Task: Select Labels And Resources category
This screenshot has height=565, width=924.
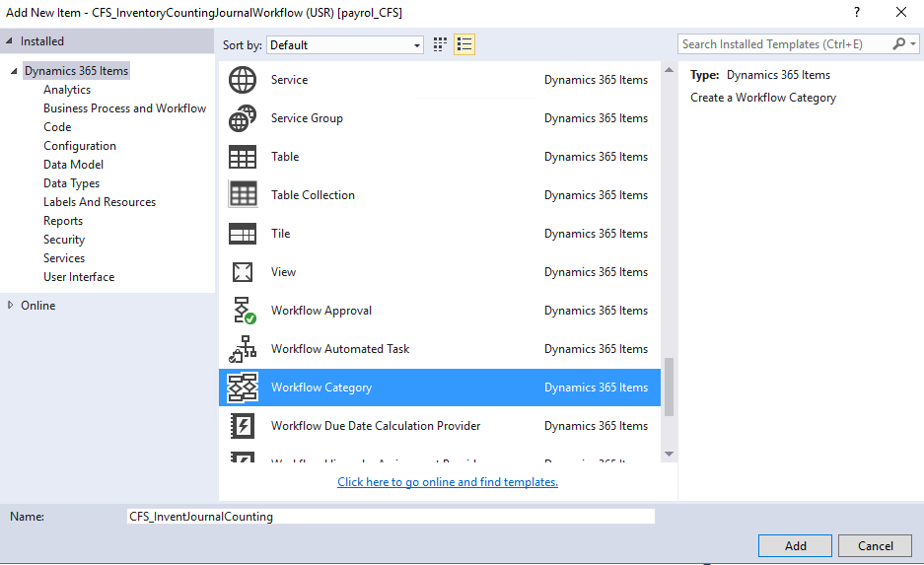Action: coord(100,202)
